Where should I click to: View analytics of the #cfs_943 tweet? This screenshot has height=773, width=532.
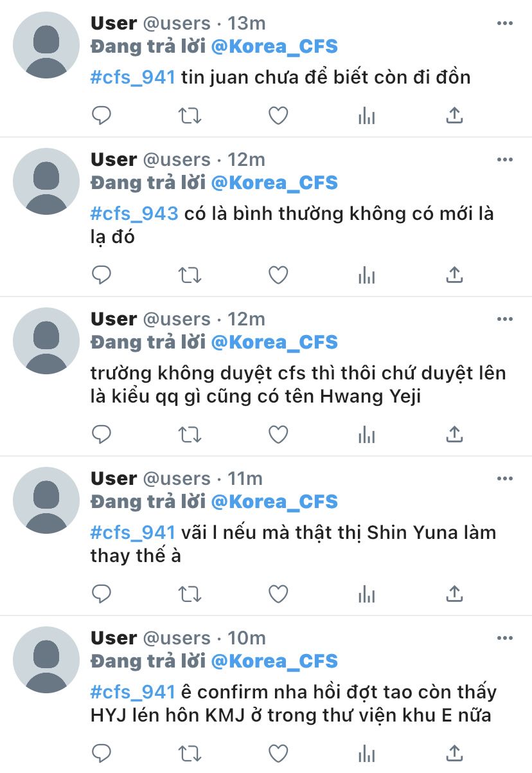pos(366,275)
